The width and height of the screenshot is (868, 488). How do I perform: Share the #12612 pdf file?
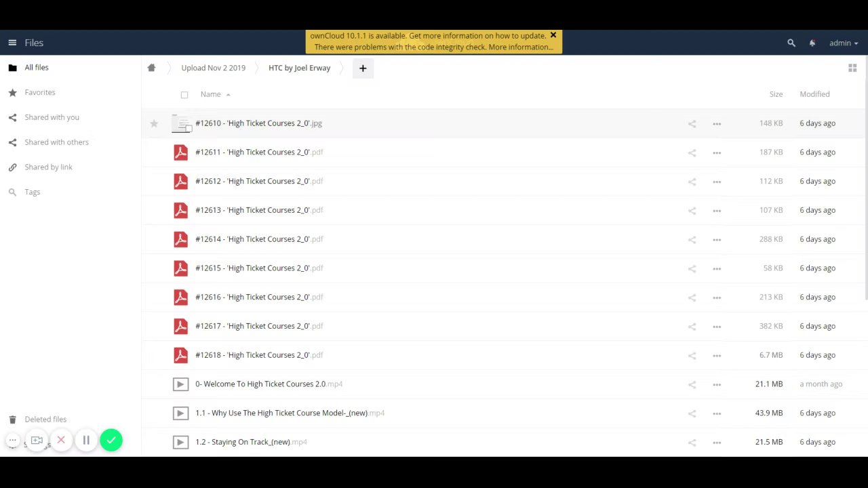click(x=692, y=182)
